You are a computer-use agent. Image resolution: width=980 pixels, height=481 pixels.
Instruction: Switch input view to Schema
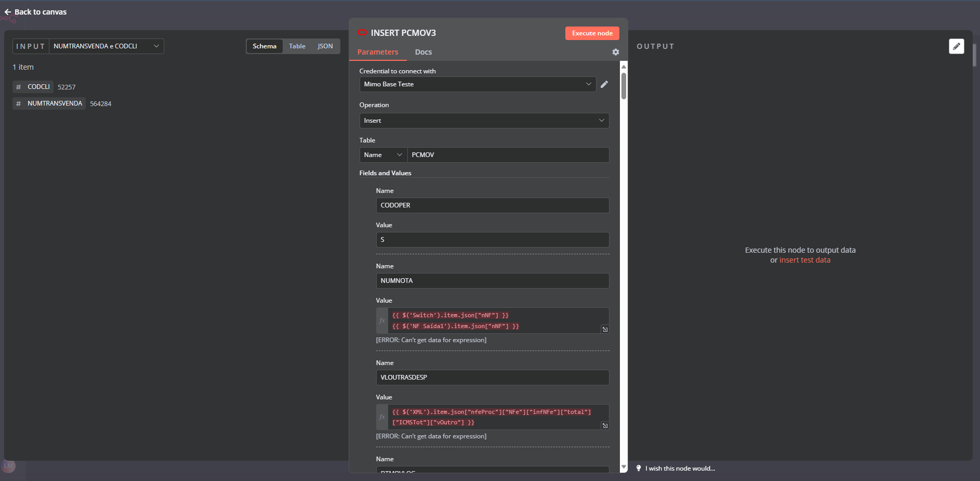264,46
